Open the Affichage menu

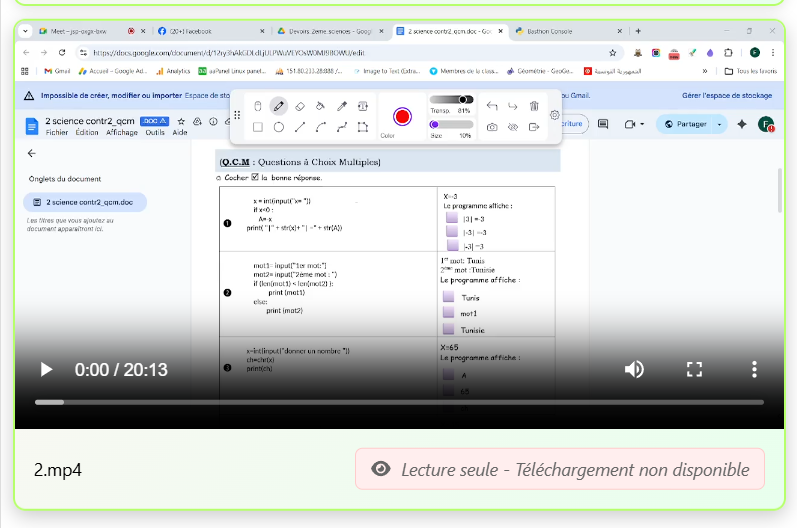(122, 132)
